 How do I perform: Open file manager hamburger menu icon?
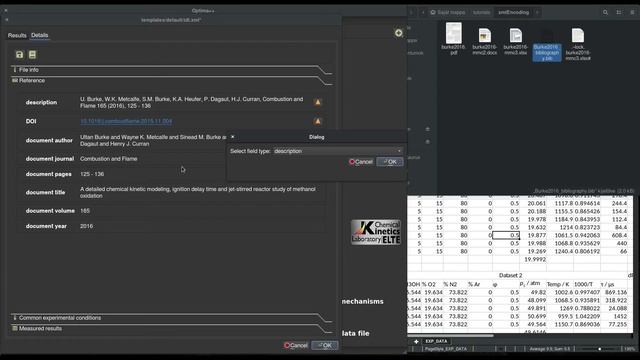[632, 12]
